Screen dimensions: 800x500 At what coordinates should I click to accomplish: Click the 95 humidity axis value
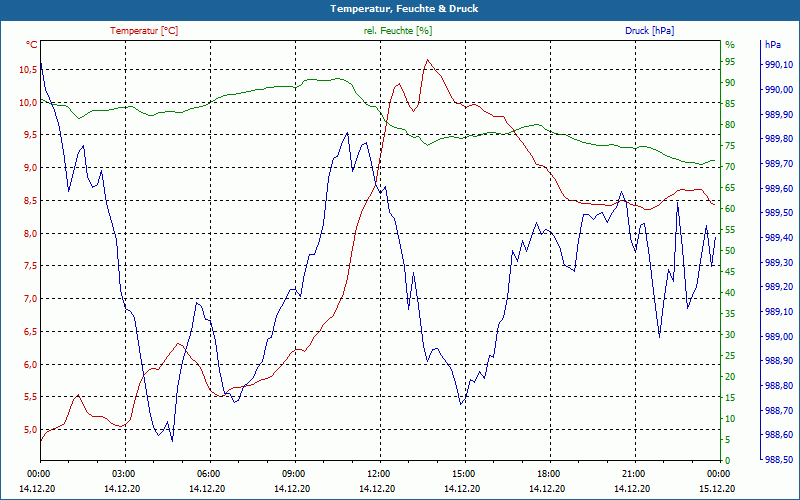pos(730,62)
